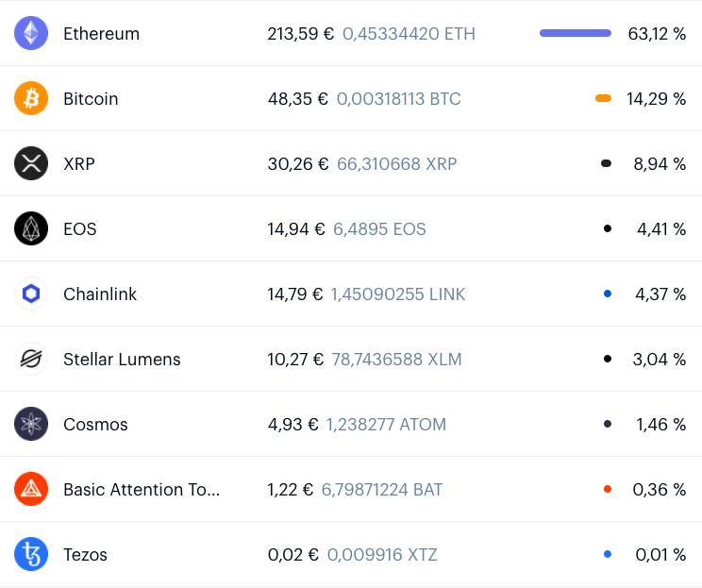Select the Stellar Lumens icon

click(31, 359)
